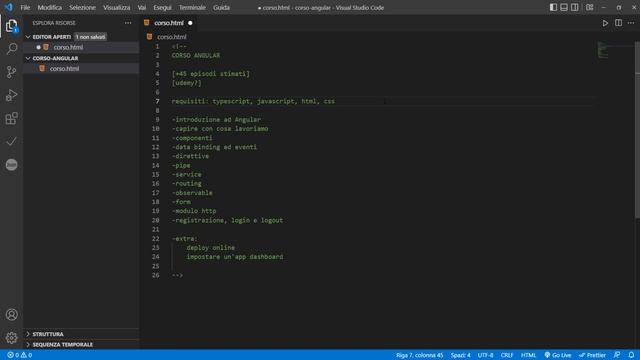Open the Vai menu
This screenshot has height=360, width=640.
(142, 7)
